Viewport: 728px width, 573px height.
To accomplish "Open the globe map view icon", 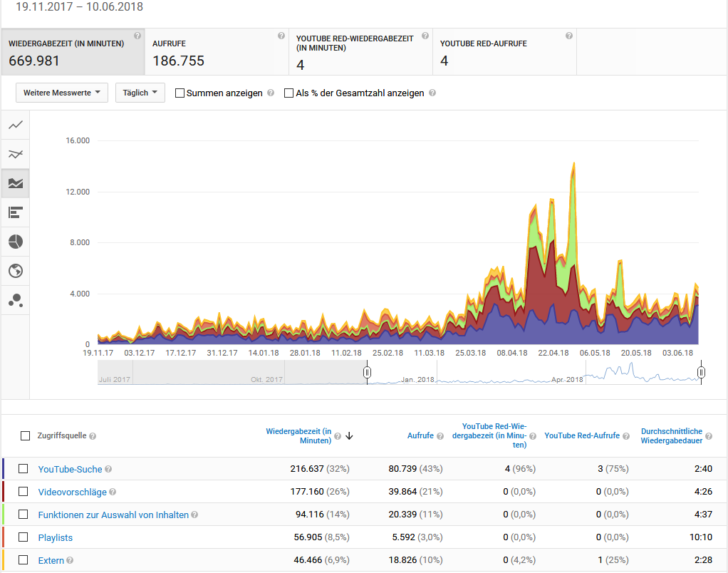I will 16,271.
